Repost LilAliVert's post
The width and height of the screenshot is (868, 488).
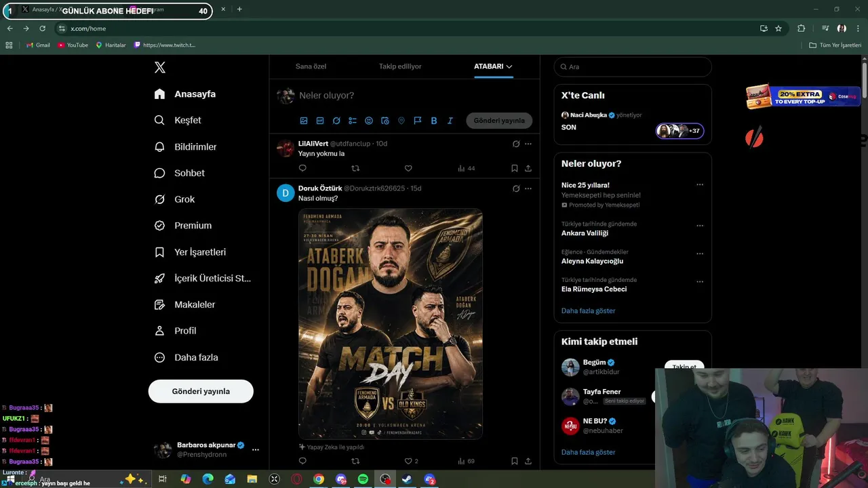point(355,168)
